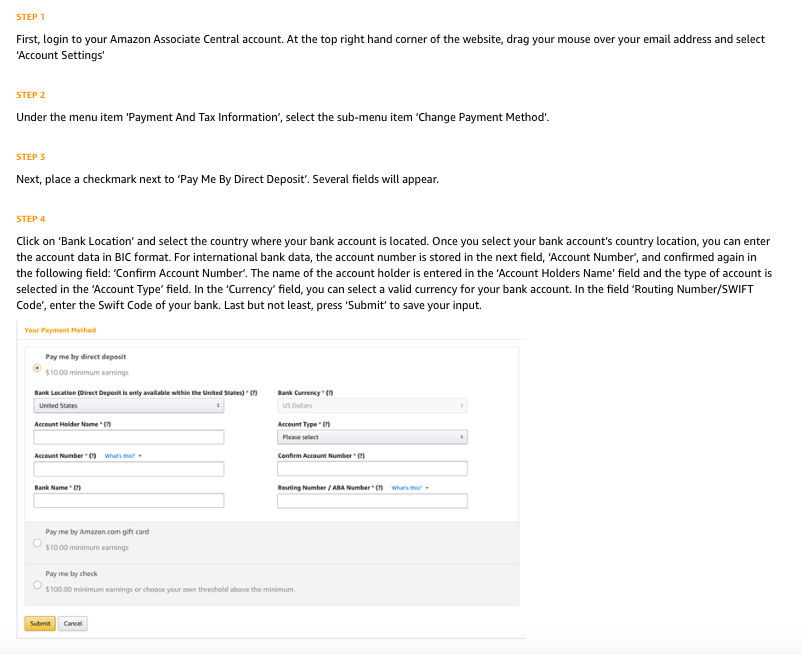Focus the Account Number input field
802x654 pixels.
point(129,469)
